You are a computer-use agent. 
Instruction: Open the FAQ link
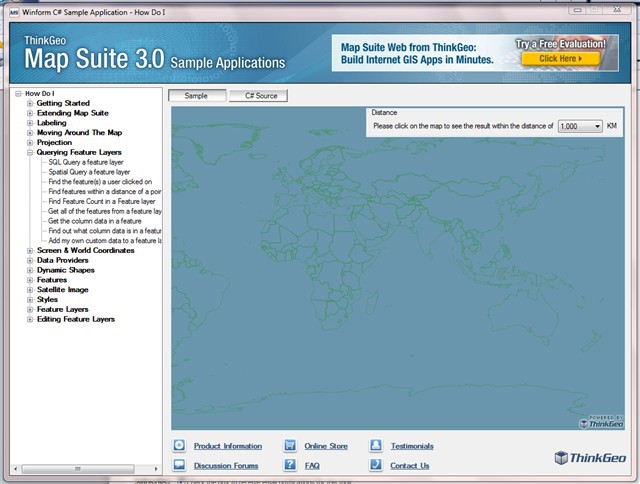[312, 466]
